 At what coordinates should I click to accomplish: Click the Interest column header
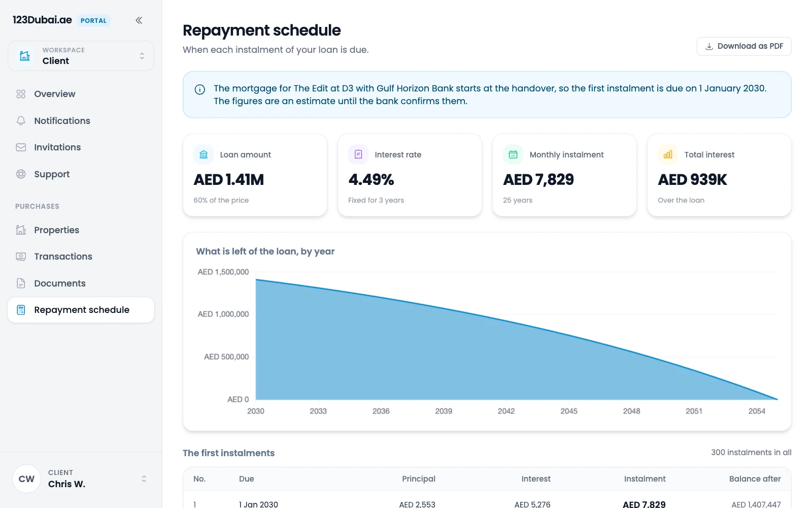coord(536,479)
